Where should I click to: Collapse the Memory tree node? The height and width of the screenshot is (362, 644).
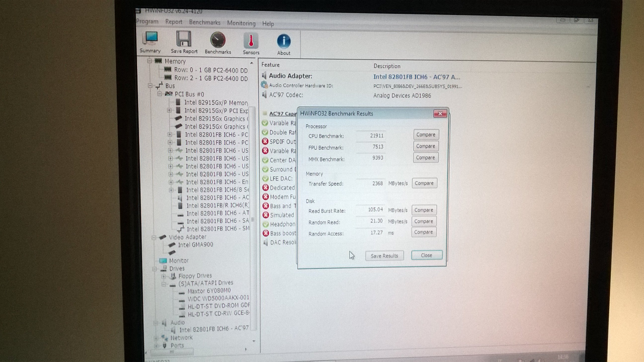(x=150, y=61)
